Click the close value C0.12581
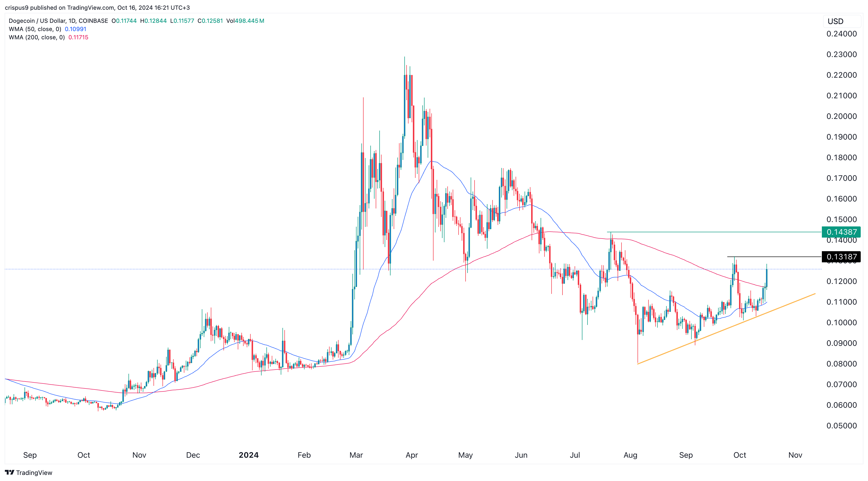Viewport: 868px width, 481px height. 210,21
